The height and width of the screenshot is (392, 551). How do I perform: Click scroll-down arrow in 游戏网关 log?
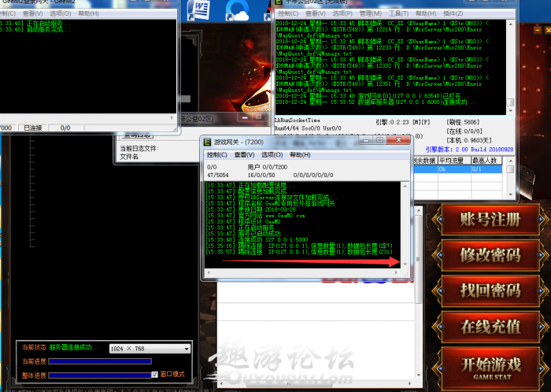coord(405,263)
